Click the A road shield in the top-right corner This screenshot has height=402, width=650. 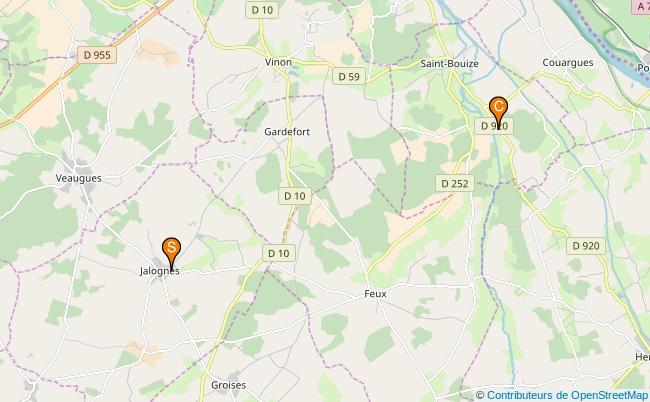click(640, 6)
